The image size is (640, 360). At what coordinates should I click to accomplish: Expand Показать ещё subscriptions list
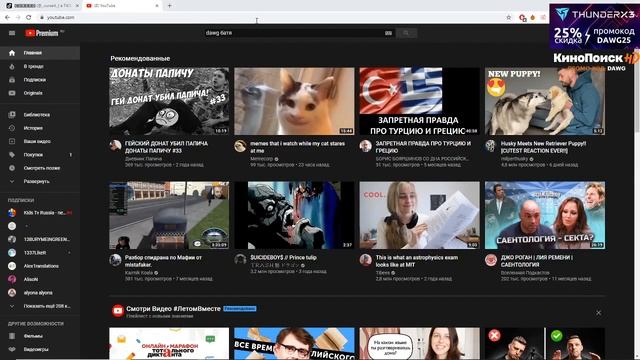(40, 306)
